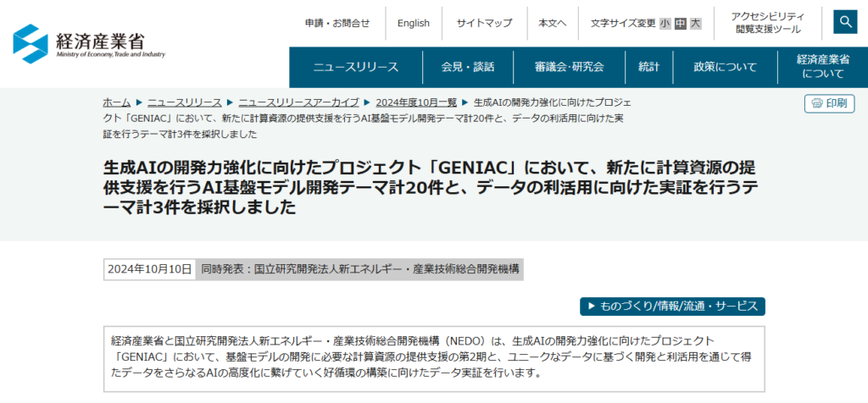Screen dimensions: 868x403
Task: Switch to the English site
Action: (414, 24)
